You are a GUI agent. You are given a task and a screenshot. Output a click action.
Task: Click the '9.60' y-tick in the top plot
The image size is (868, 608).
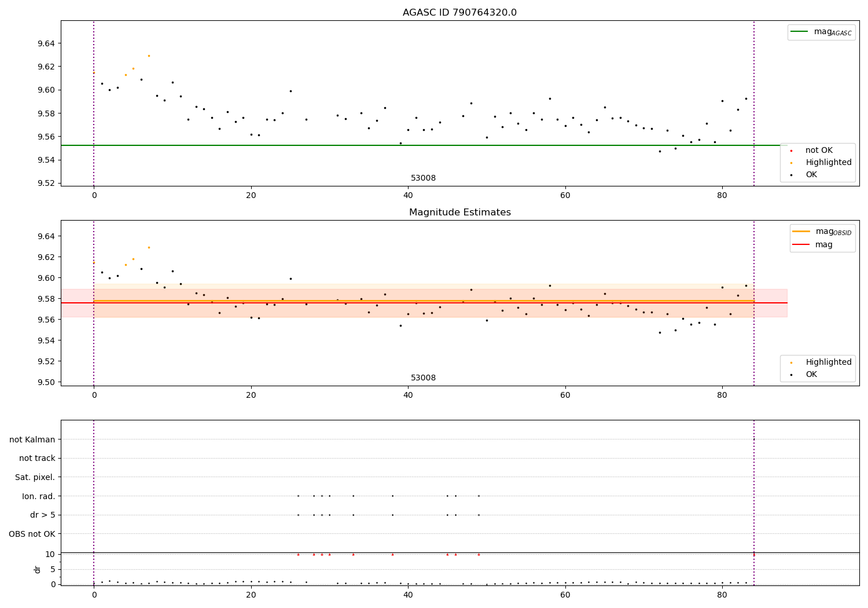[x=47, y=90]
